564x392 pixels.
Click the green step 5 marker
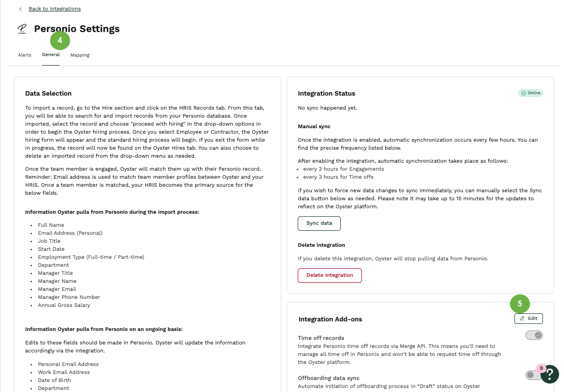point(520,304)
